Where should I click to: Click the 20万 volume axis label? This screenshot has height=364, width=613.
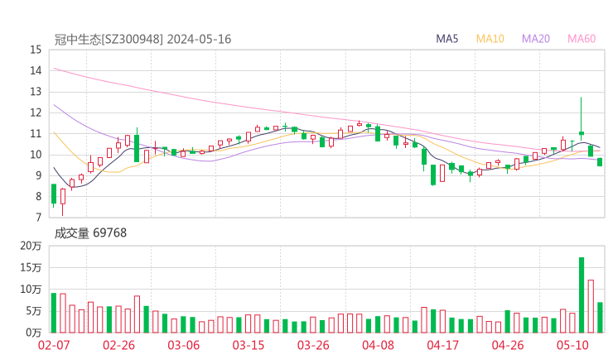coord(31,246)
